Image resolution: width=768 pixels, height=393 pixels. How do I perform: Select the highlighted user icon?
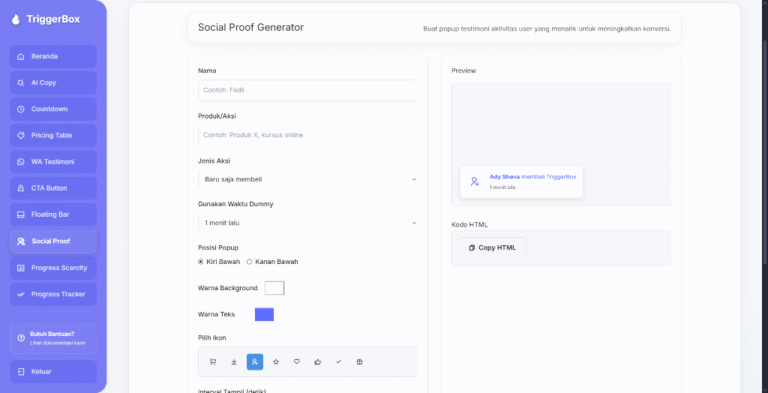[x=255, y=362]
